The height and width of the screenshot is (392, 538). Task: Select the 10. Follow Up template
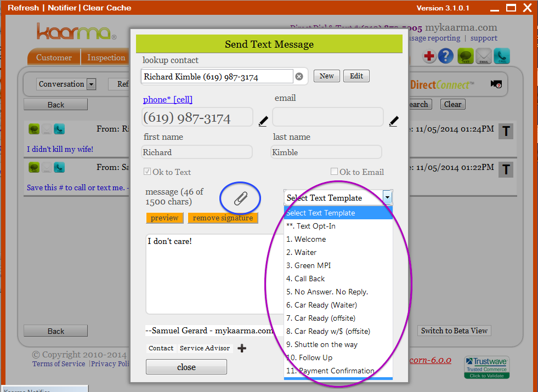(x=338, y=357)
